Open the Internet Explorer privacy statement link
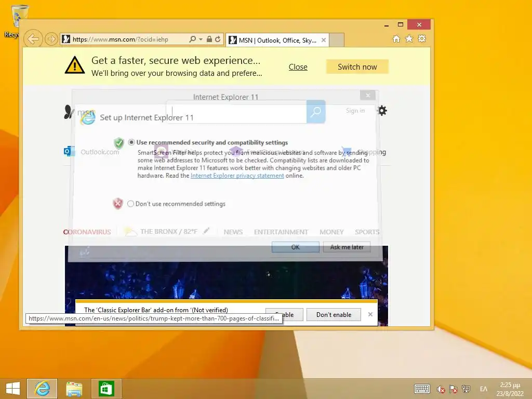Image resolution: width=532 pixels, height=399 pixels. pos(237,176)
